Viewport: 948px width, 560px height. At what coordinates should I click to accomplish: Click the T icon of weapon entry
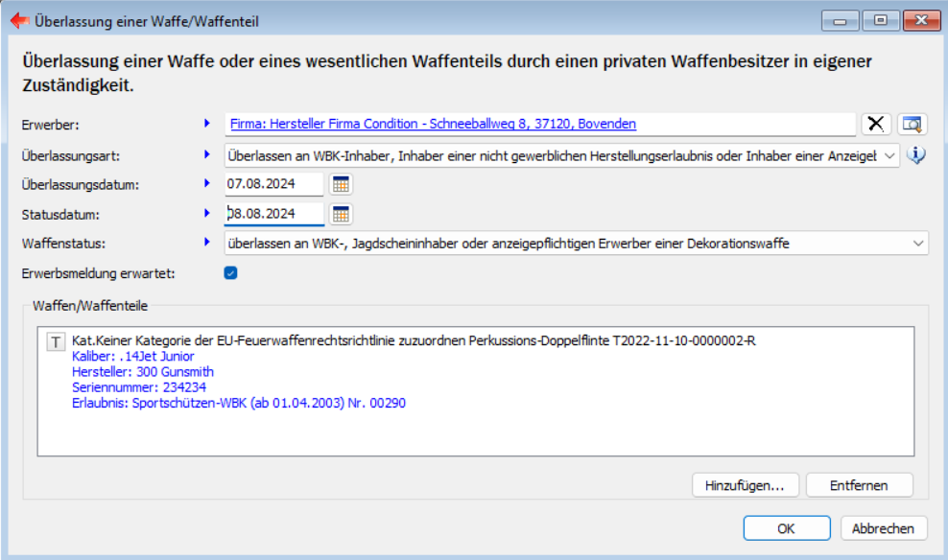click(x=57, y=342)
